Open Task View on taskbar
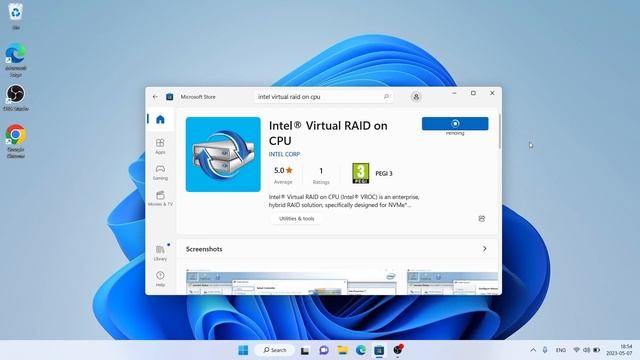640x360 pixels. coord(305,350)
